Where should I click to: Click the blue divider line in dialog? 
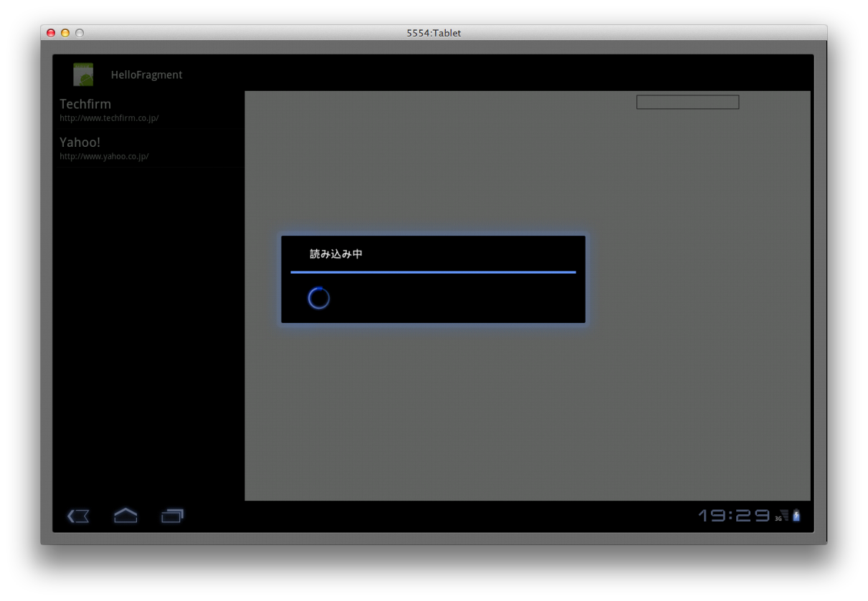click(x=433, y=272)
